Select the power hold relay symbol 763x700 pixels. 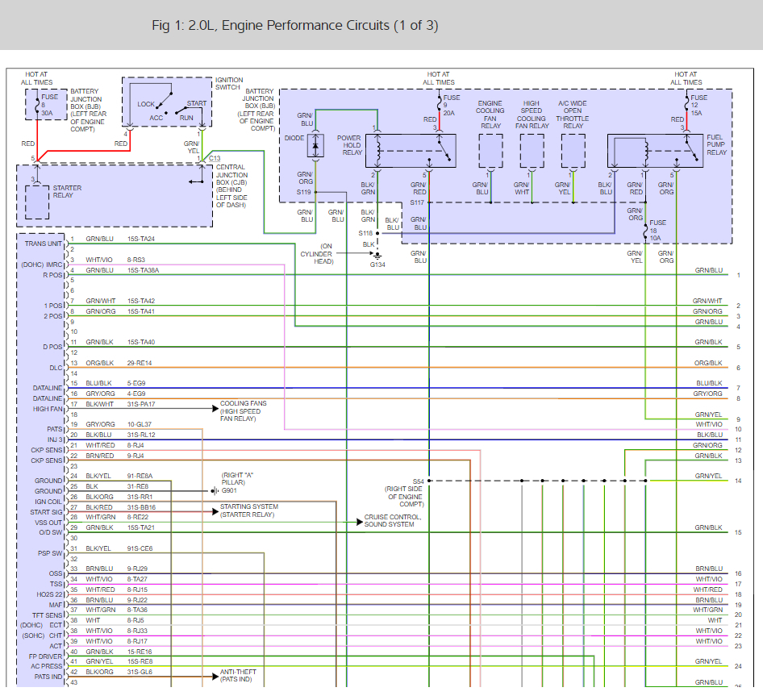pos(411,150)
